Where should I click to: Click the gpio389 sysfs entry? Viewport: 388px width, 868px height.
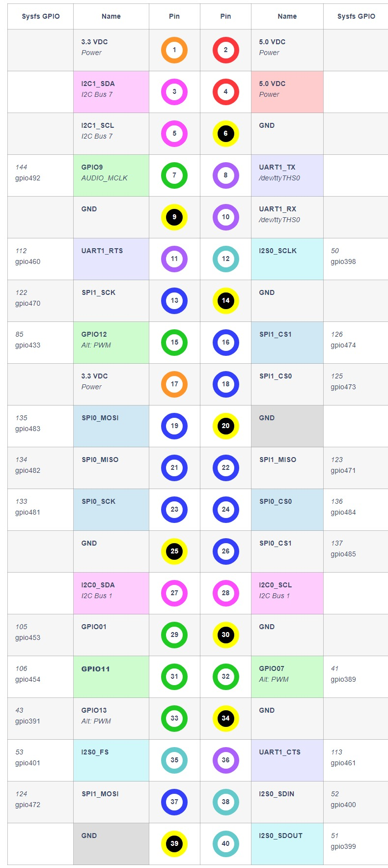[343, 679]
